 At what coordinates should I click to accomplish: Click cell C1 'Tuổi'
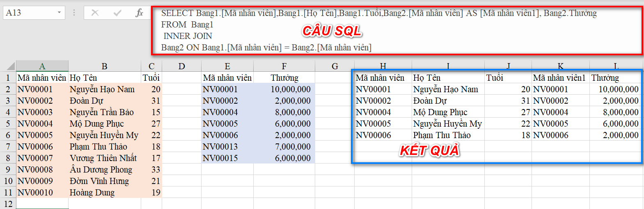point(151,78)
